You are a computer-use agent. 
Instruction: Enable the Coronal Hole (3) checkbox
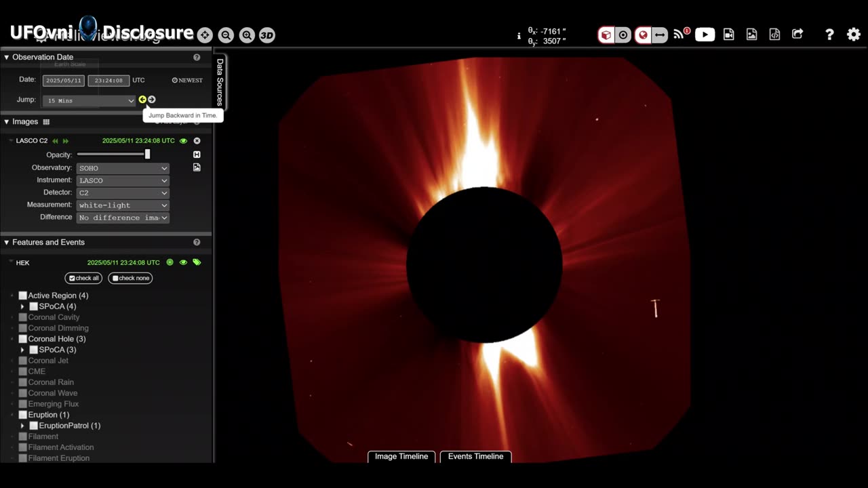coord(23,339)
